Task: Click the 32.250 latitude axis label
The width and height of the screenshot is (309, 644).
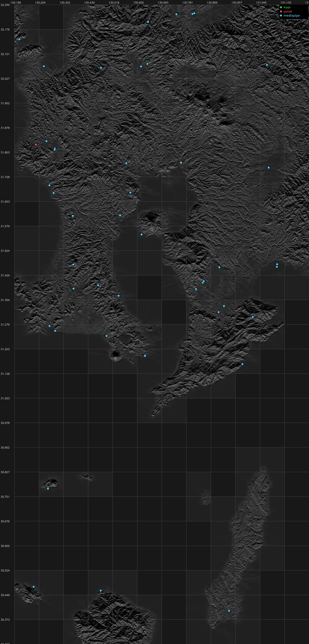Action: pos(5,5)
